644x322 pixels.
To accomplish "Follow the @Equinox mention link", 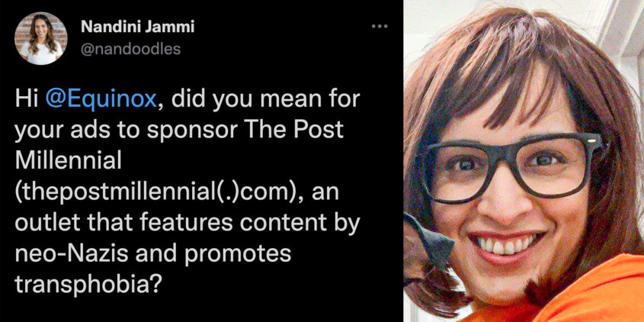I will click(x=101, y=100).
